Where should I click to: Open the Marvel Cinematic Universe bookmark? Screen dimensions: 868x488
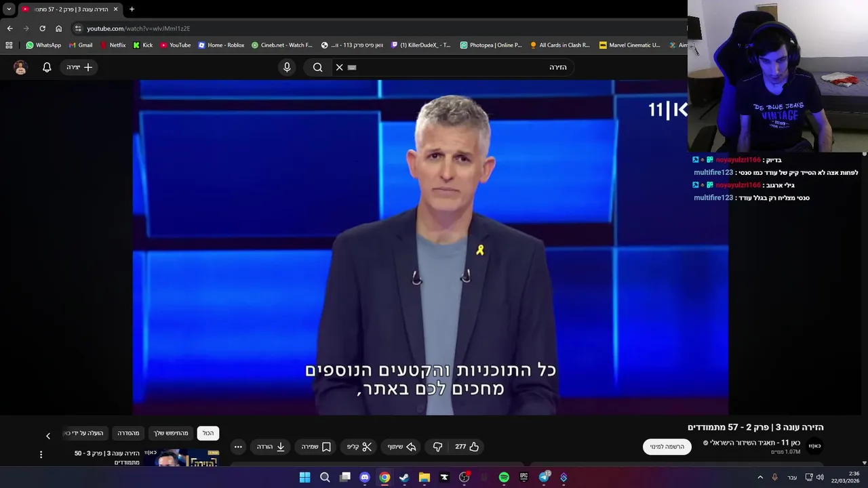[x=629, y=45]
